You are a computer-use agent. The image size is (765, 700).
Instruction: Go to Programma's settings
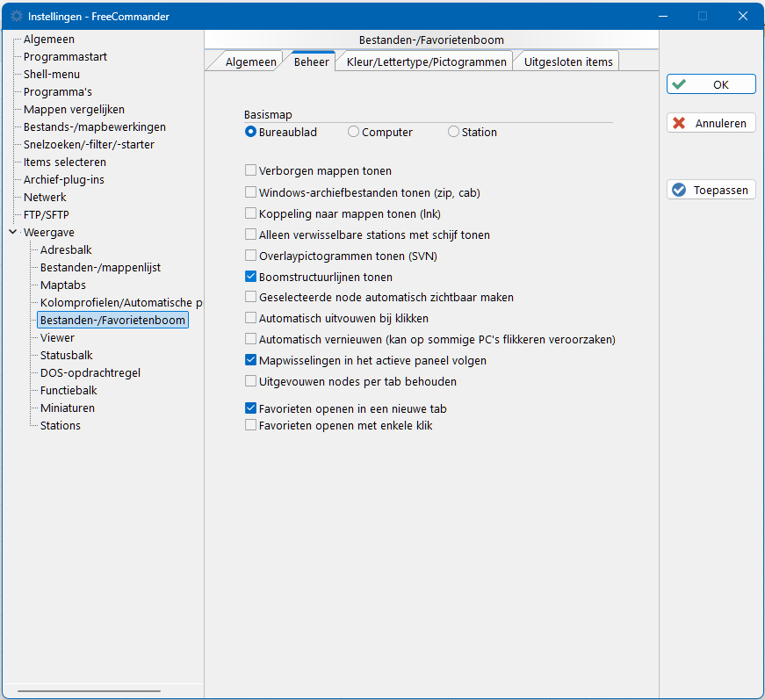click(58, 91)
